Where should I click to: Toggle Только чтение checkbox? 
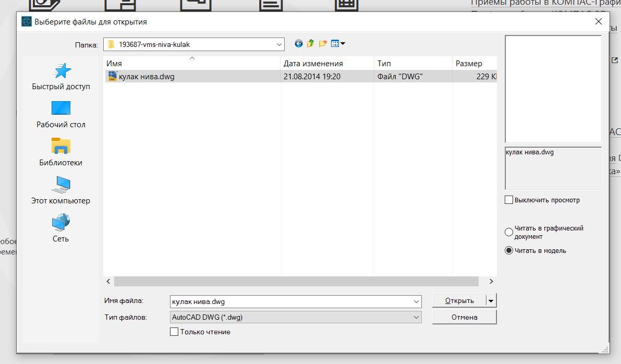click(x=174, y=332)
